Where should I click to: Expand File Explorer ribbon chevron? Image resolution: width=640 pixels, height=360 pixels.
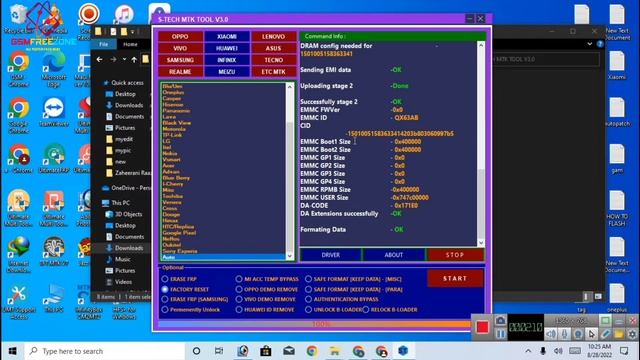tap(590, 44)
